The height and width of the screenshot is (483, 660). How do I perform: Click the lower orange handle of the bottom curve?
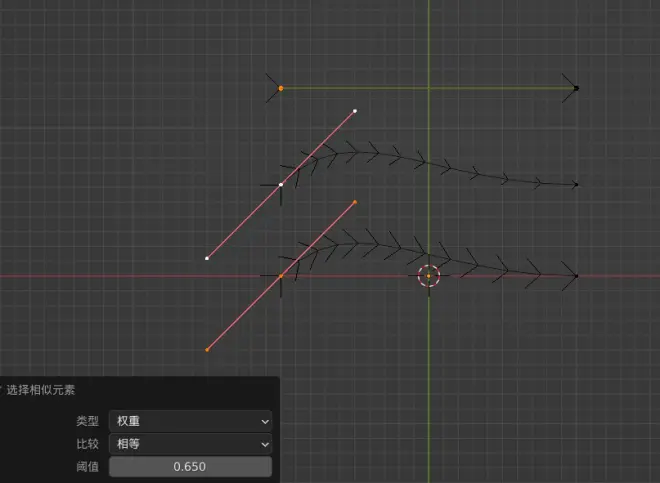(207, 349)
